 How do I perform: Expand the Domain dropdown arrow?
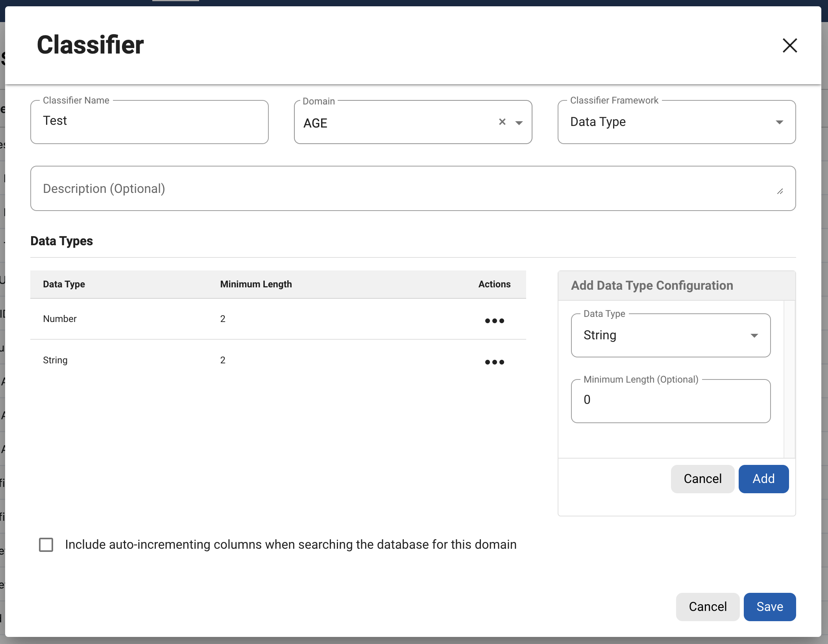pos(519,123)
